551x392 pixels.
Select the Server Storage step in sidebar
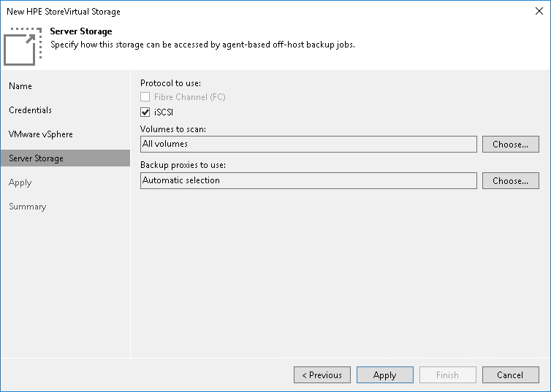point(36,158)
